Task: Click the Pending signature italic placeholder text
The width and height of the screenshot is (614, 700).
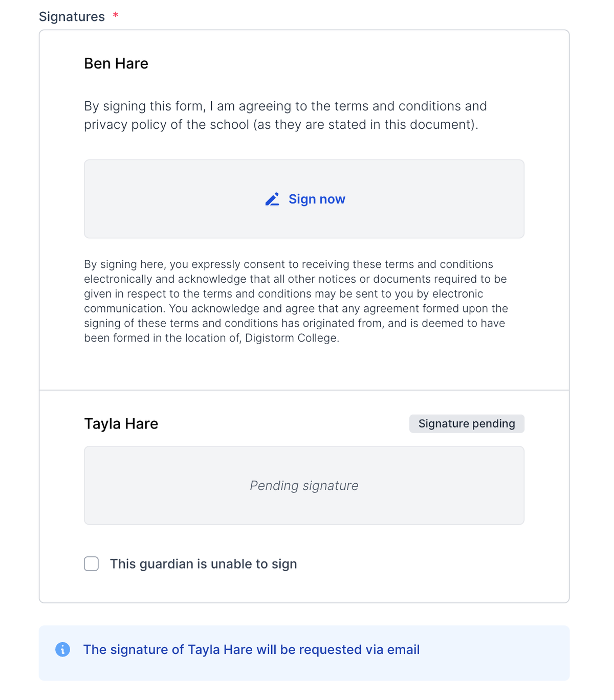Action: 304,485
